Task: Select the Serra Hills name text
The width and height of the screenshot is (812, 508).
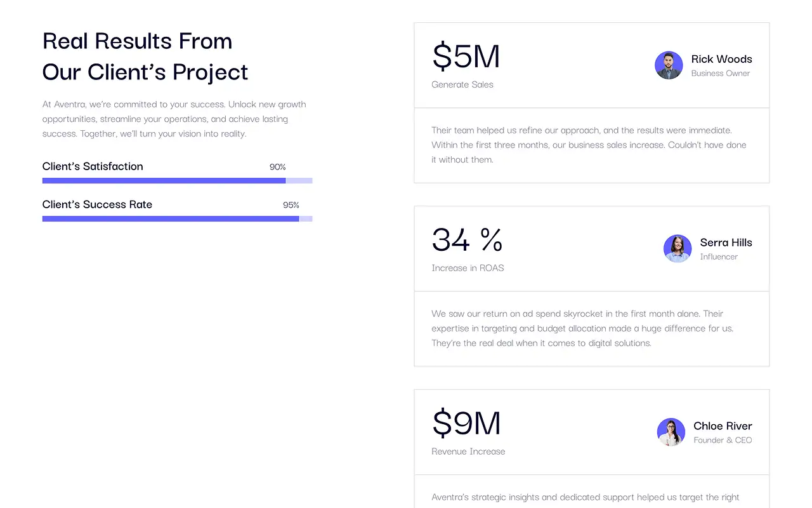Action: click(726, 243)
